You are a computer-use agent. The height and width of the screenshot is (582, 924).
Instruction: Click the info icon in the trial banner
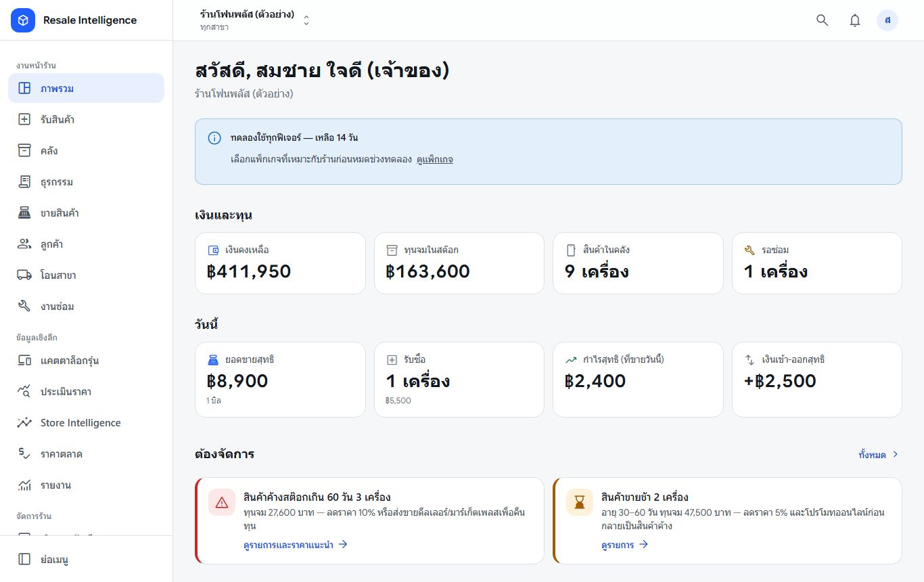point(214,138)
